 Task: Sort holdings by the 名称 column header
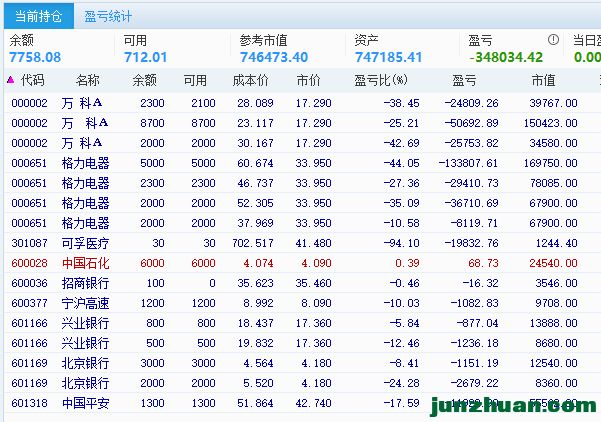(88, 80)
